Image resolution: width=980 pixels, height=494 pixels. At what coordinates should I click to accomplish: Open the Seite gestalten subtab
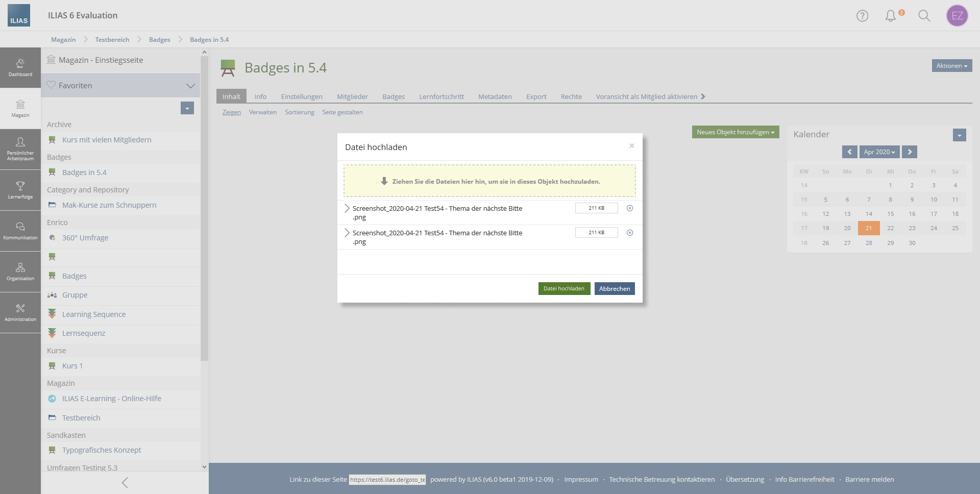pos(342,112)
